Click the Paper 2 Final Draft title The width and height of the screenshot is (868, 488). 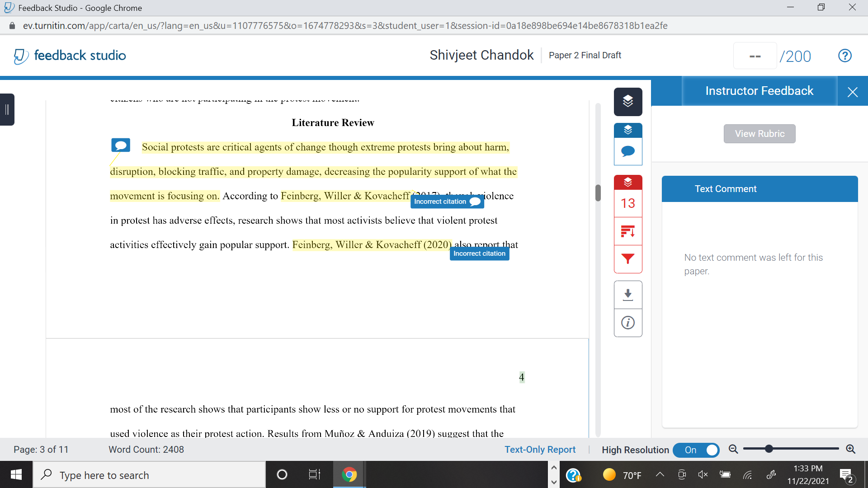585,55
